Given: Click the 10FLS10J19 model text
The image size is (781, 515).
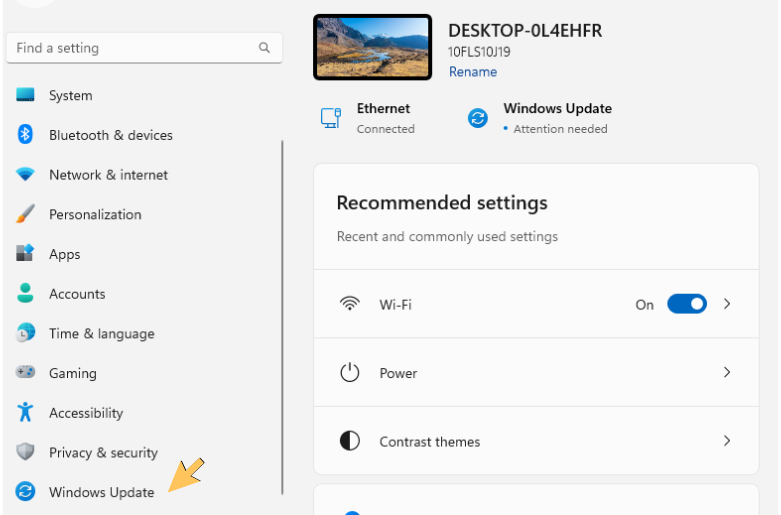Looking at the screenshot, I should [479, 52].
